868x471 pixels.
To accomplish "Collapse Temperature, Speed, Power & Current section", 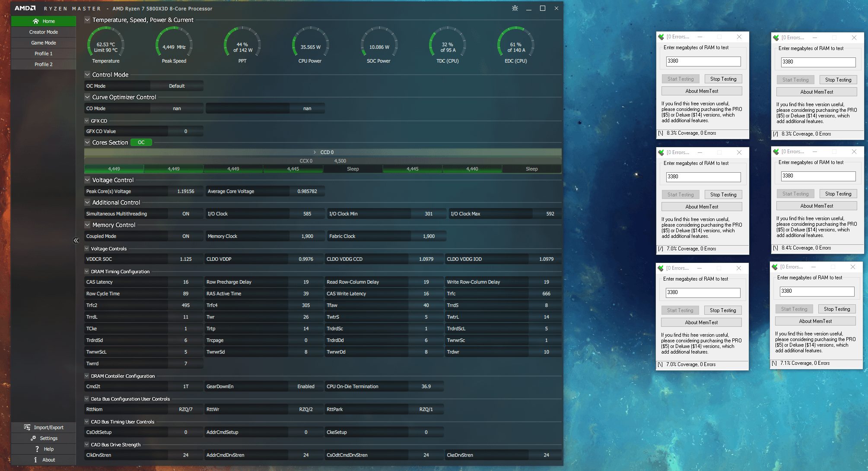I will click(87, 20).
